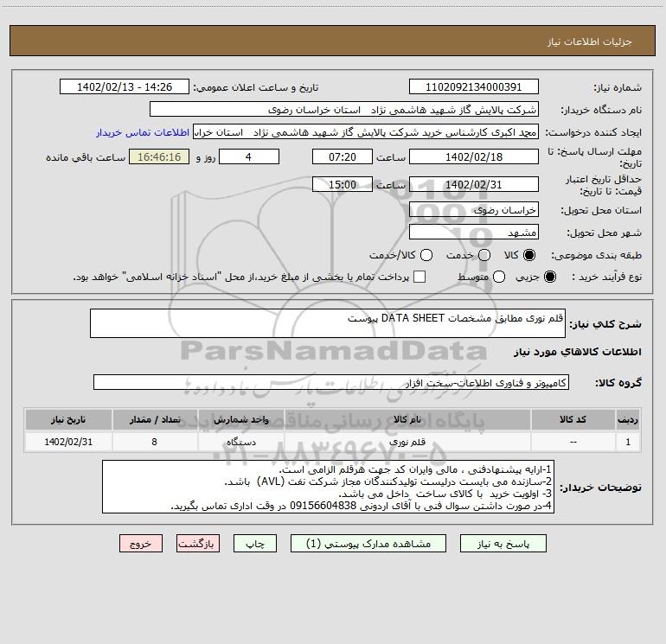Click the تاریخ نیاز column header

click(x=68, y=419)
